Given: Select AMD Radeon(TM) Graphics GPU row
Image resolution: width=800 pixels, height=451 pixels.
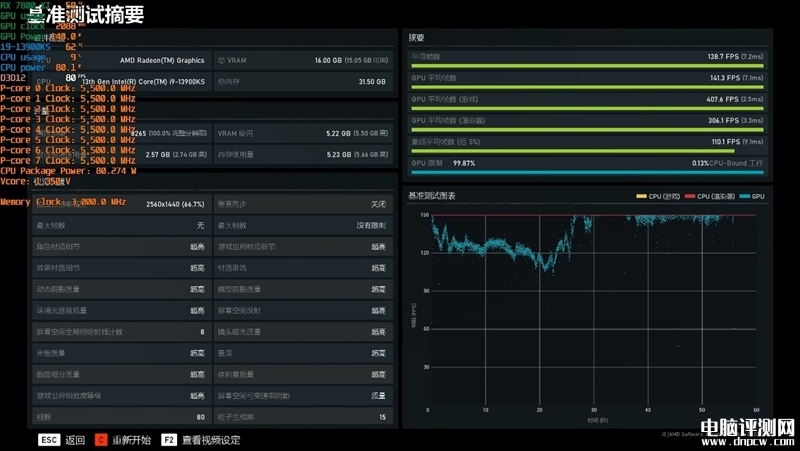Looking at the screenshot, I should (121, 60).
